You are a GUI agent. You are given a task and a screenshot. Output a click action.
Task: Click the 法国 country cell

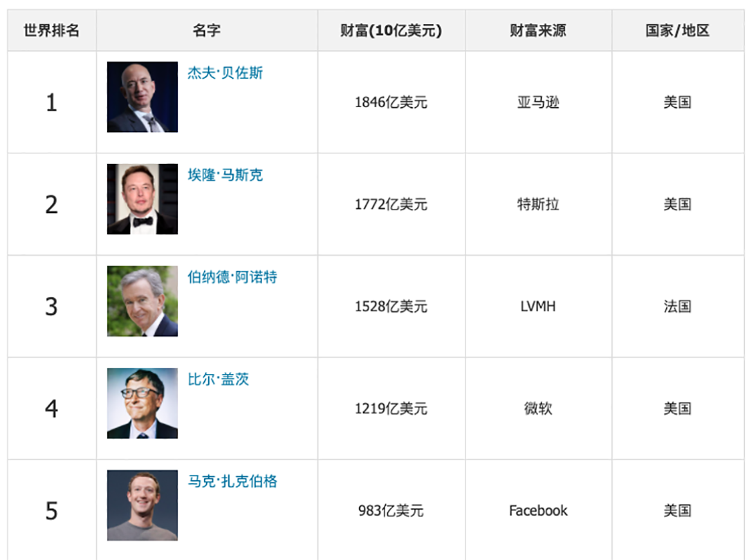tap(677, 307)
